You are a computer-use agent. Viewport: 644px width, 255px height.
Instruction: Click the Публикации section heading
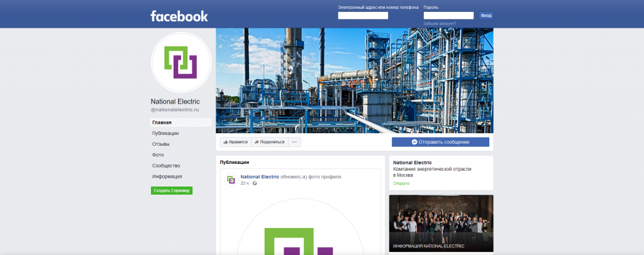235,162
